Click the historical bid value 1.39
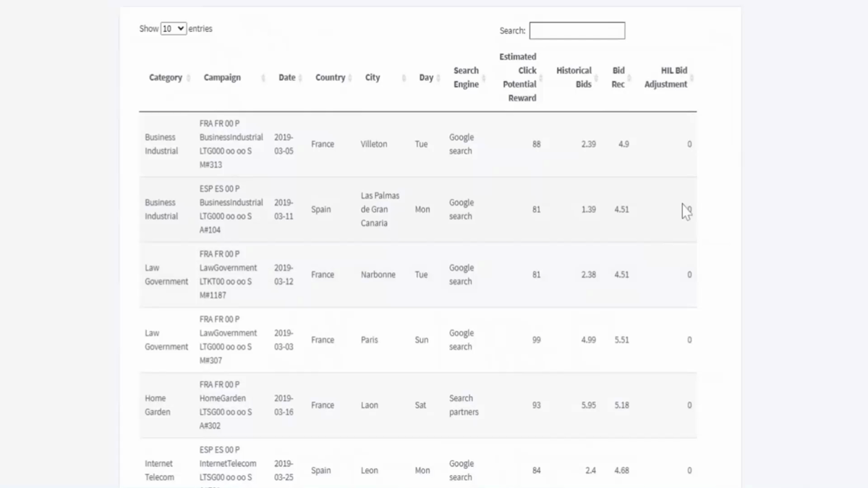868x488 pixels. pyautogui.click(x=588, y=209)
